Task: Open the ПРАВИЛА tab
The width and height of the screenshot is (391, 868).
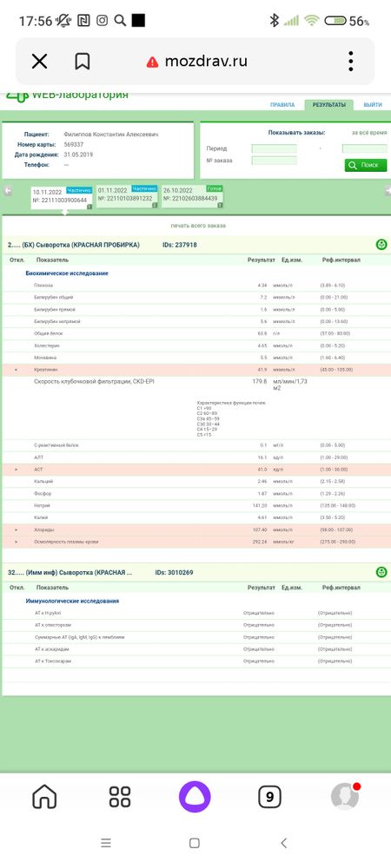Action: 282,105
